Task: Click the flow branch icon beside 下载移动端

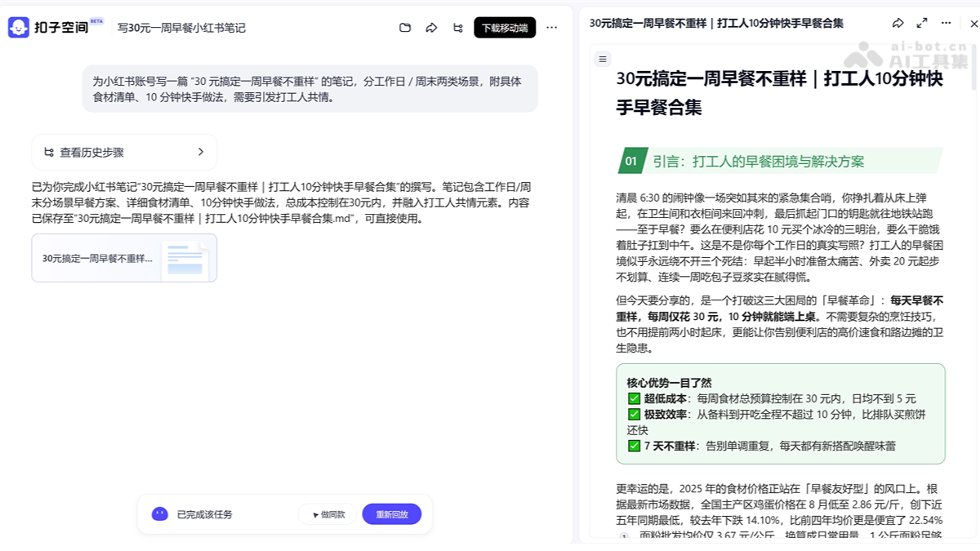Action: point(457,27)
